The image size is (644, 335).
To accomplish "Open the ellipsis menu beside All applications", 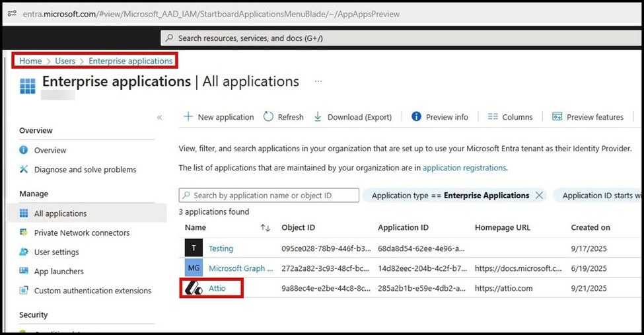I will [x=318, y=82].
